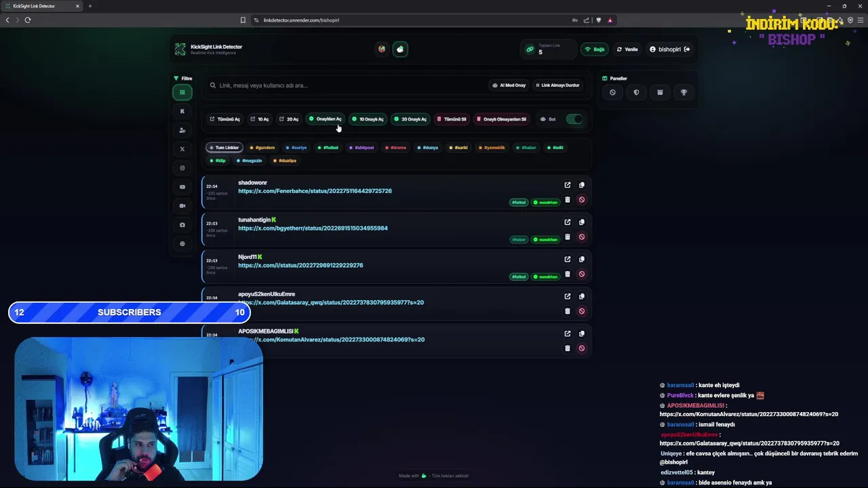Viewport: 868px width, 488px height.
Task: Click the Yenile refresh button
Action: (x=627, y=49)
